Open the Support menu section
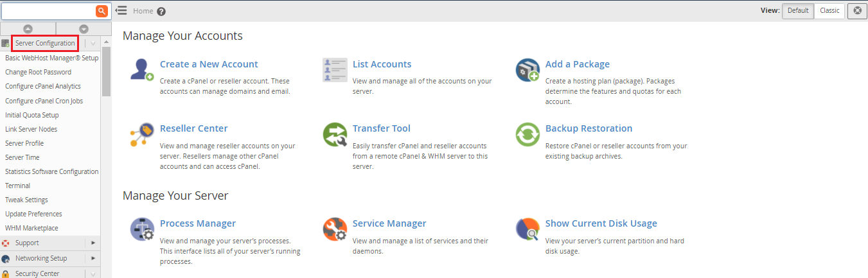Screen dimensions: 868x278 (27, 243)
